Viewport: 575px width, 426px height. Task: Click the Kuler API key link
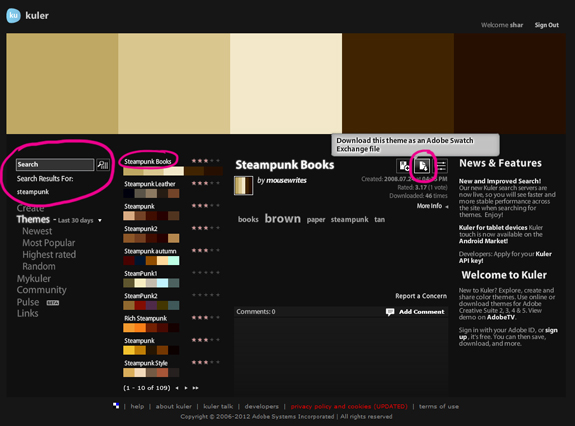tap(505, 257)
